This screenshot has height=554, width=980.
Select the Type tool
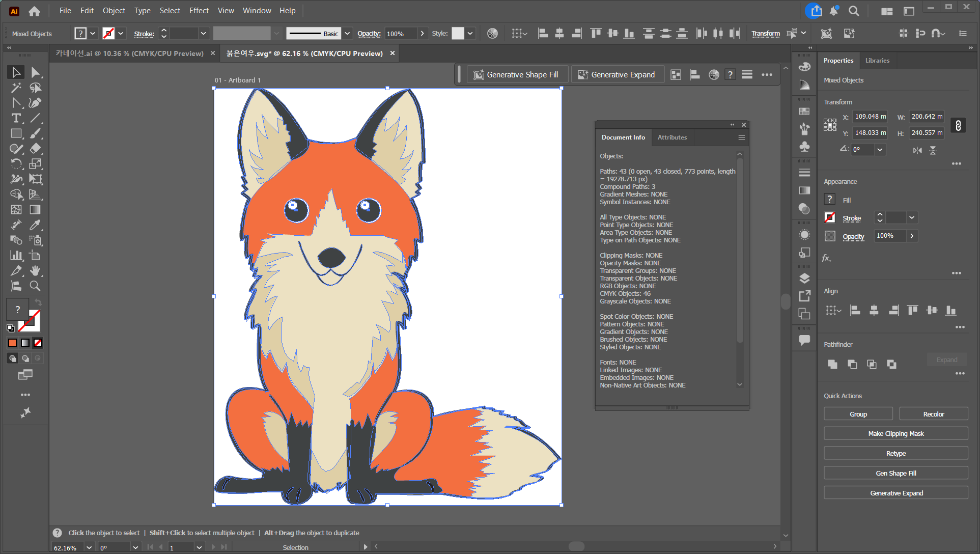(x=16, y=118)
